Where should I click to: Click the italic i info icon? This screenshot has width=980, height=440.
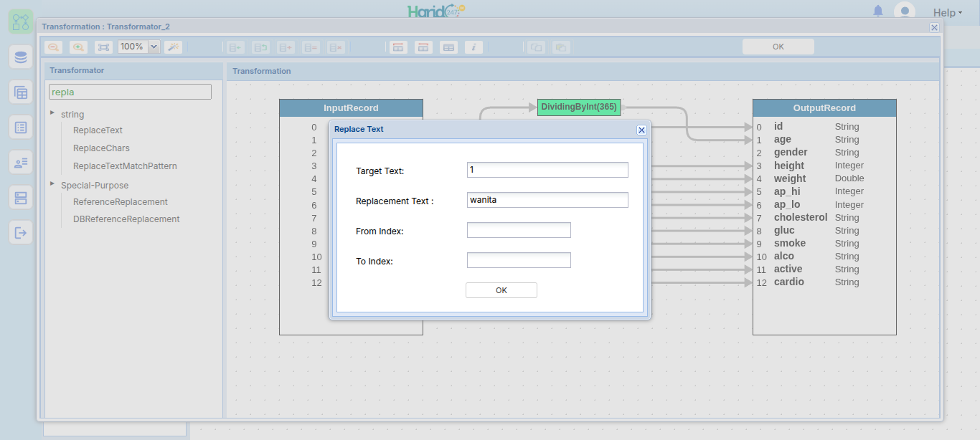(473, 47)
